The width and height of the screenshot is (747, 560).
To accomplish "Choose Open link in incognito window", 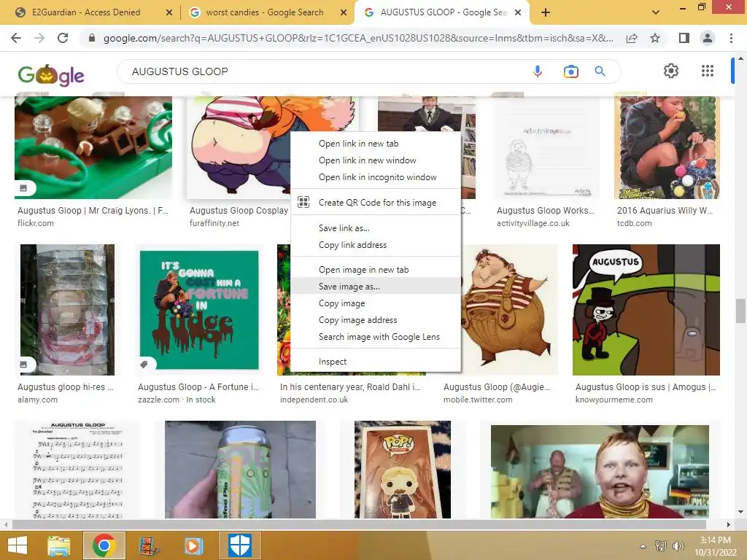I will (377, 177).
